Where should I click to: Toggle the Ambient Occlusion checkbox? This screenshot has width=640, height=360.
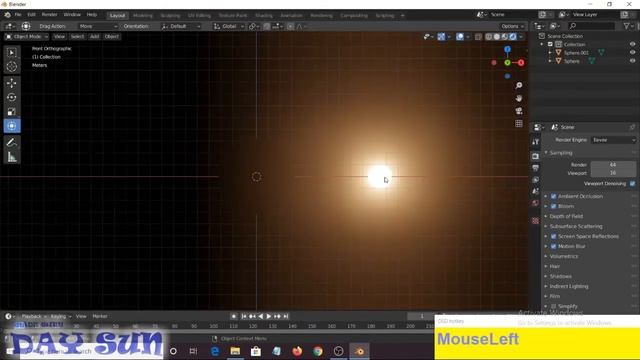point(554,196)
